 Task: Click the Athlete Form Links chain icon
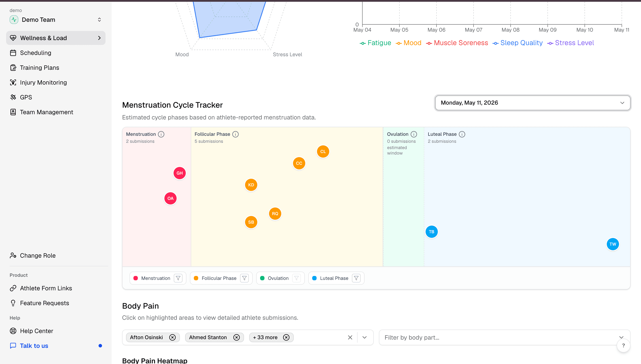coord(13,288)
